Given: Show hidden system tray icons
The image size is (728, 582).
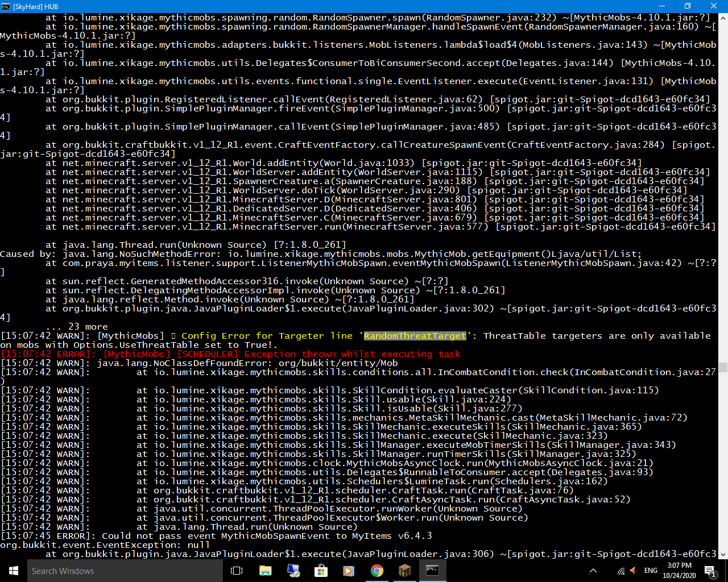Looking at the screenshot, I should [593, 571].
